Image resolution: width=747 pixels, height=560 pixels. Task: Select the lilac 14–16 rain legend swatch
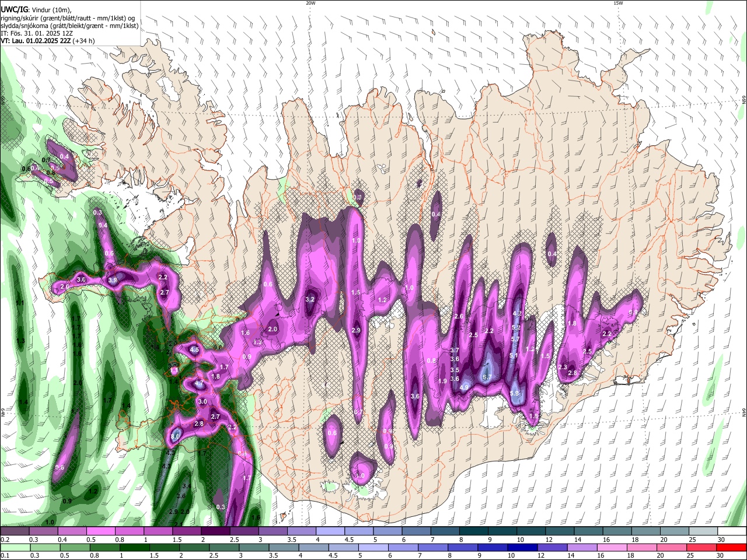582,547
